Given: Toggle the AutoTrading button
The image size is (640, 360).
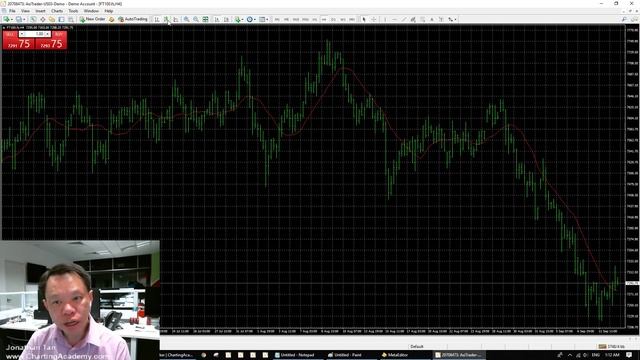Looking at the screenshot, I should pyautogui.click(x=133, y=19).
